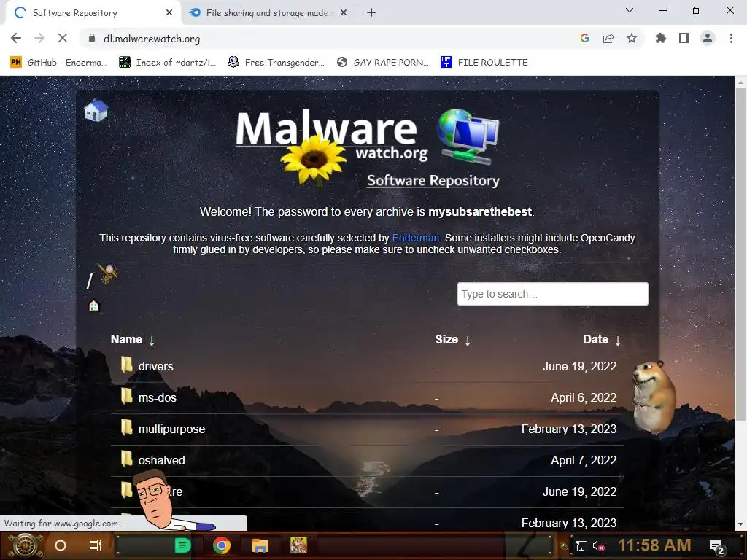
Task: Open Chrome from the taskbar
Action: pos(222,545)
